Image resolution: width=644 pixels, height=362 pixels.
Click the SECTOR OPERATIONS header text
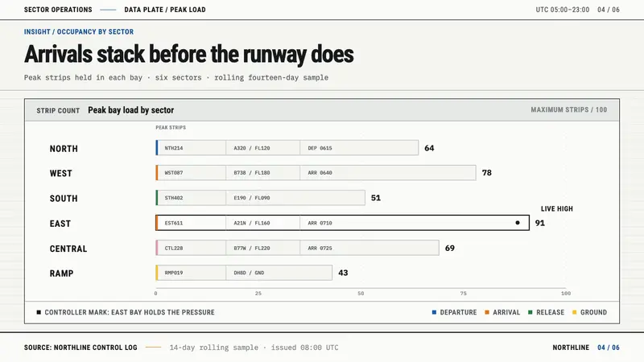[x=58, y=10]
